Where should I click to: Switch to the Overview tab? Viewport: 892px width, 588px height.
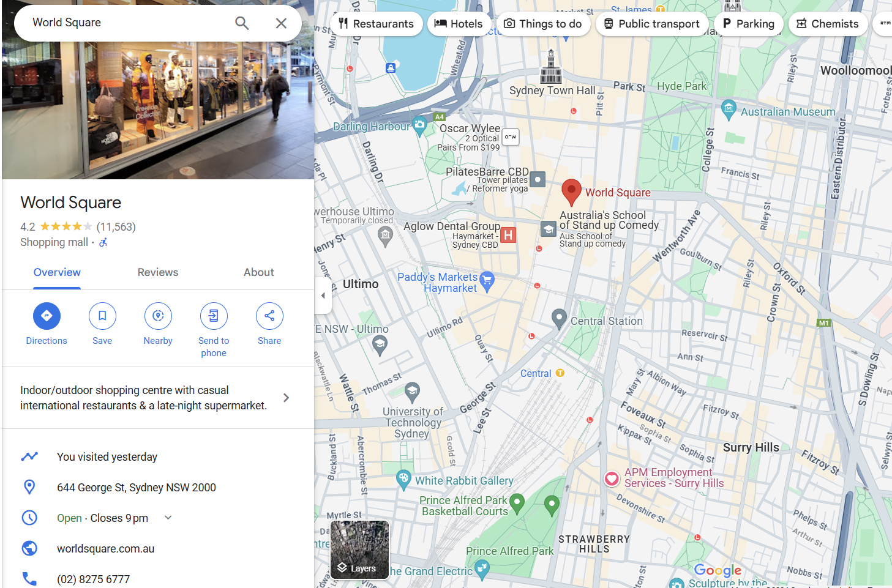57,273
